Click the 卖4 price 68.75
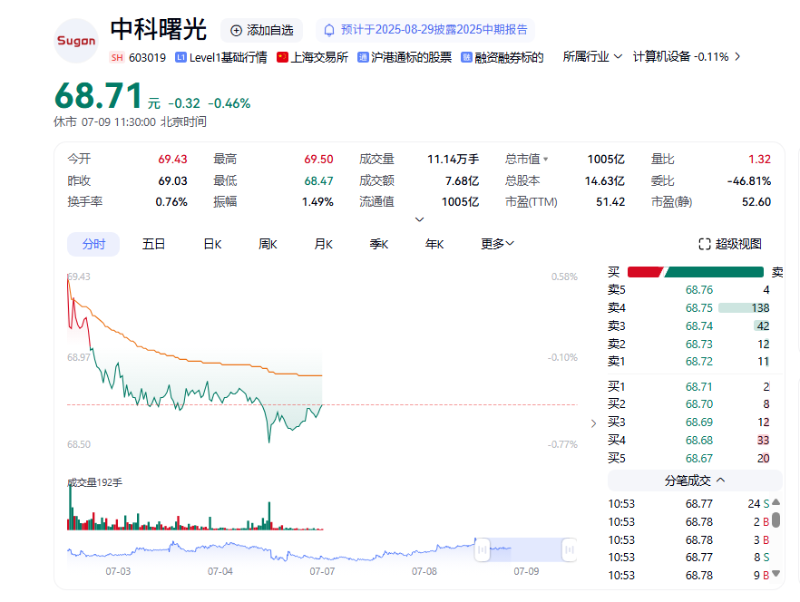This screenshot has width=800, height=602. tap(699, 308)
